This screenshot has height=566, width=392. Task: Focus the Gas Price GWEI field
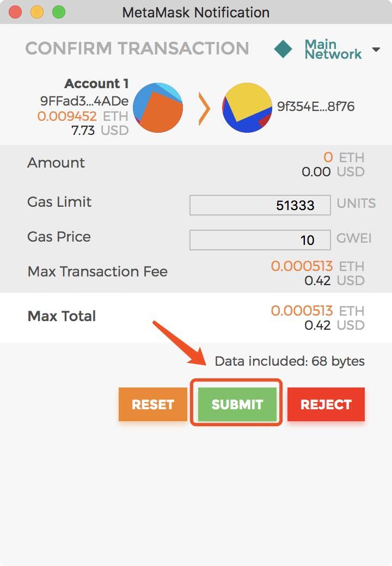click(260, 240)
